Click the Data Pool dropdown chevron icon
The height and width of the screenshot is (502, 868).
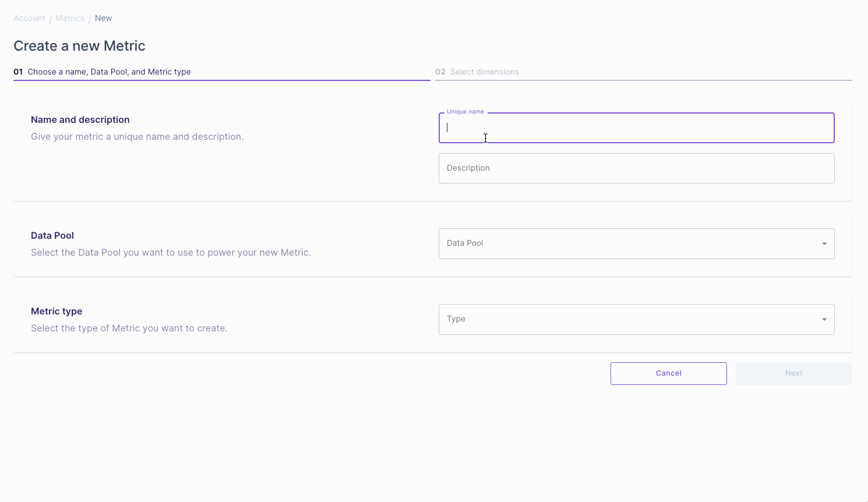(824, 243)
